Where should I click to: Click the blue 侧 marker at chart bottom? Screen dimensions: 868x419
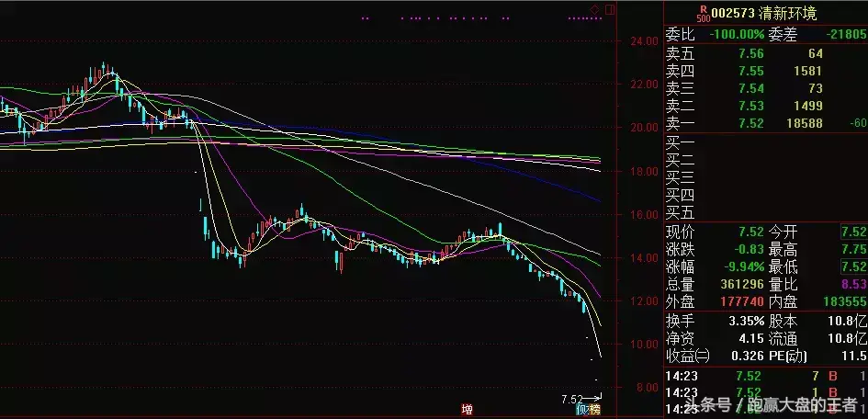581,409
